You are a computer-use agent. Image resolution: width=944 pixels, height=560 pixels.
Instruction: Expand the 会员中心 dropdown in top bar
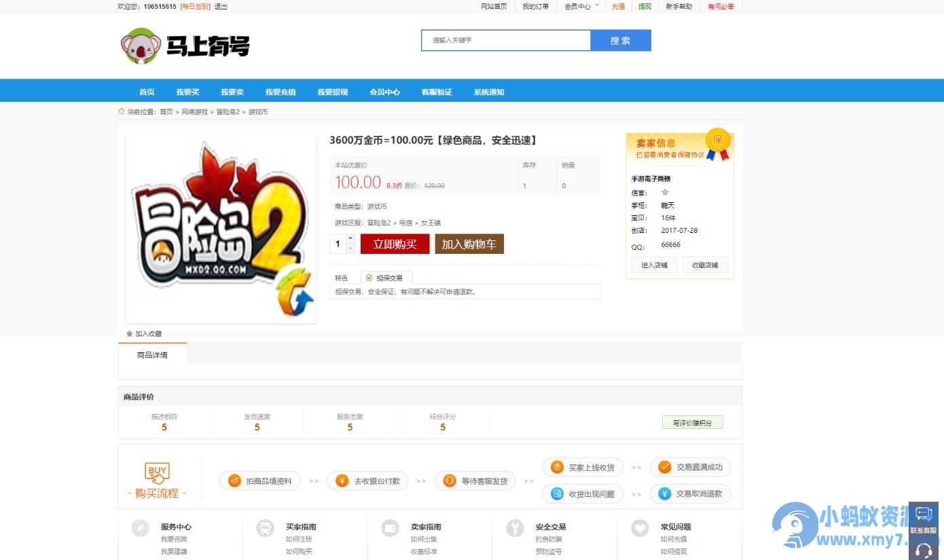click(x=582, y=6)
